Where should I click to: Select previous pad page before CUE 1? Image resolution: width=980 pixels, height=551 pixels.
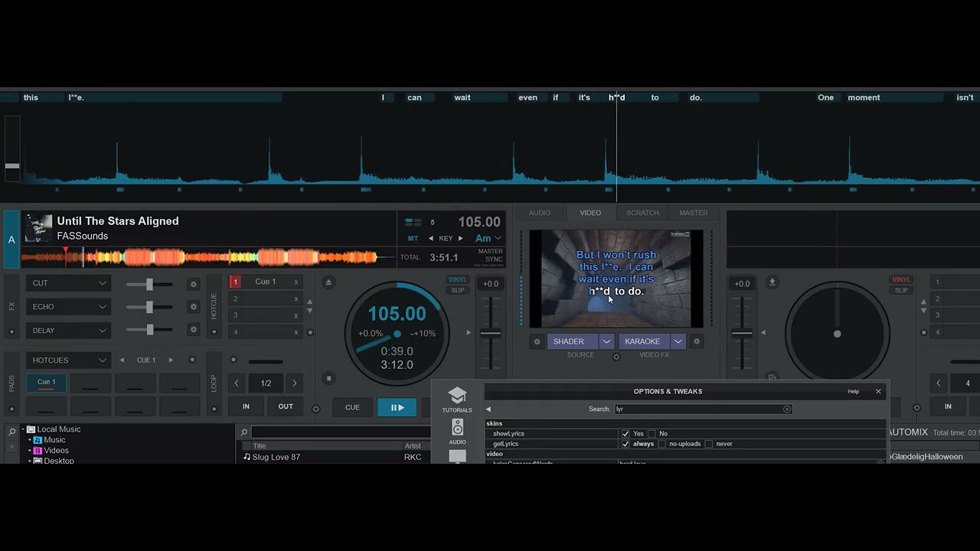(x=122, y=360)
